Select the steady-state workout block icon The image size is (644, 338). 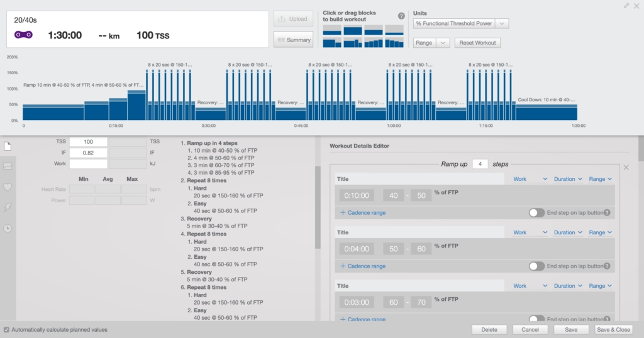click(353, 30)
